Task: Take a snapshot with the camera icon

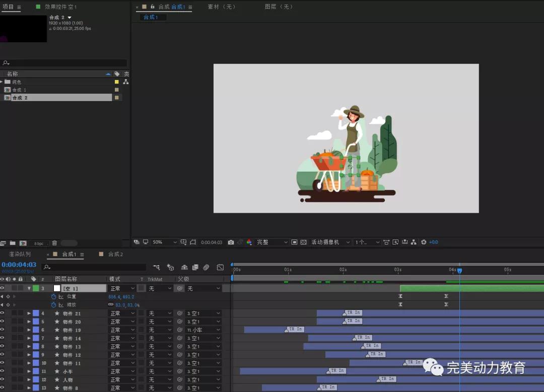Action: click(x=231, y=242)
